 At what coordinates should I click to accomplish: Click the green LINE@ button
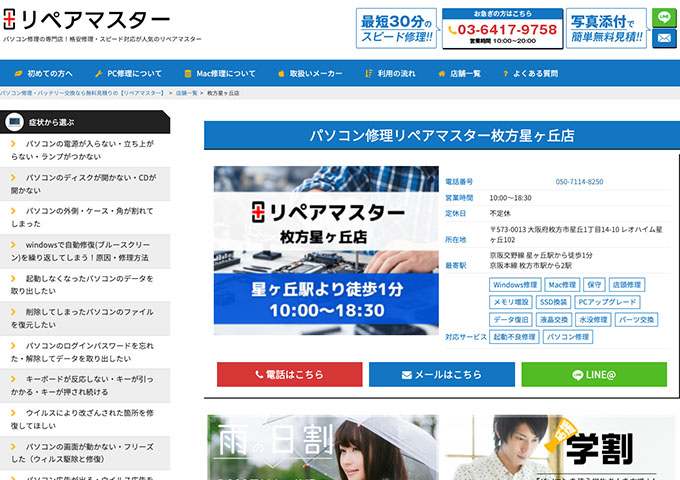[594, 374]
